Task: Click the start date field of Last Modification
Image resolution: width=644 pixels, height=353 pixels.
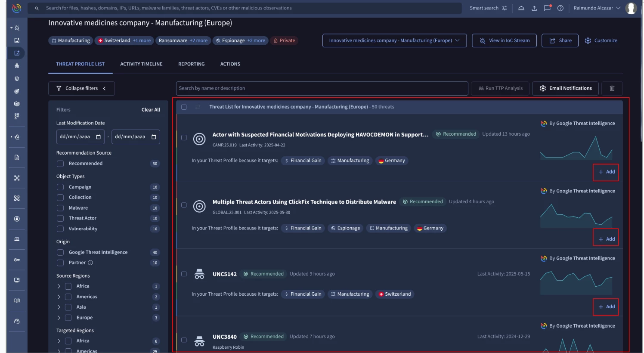Action: [80, 137]
